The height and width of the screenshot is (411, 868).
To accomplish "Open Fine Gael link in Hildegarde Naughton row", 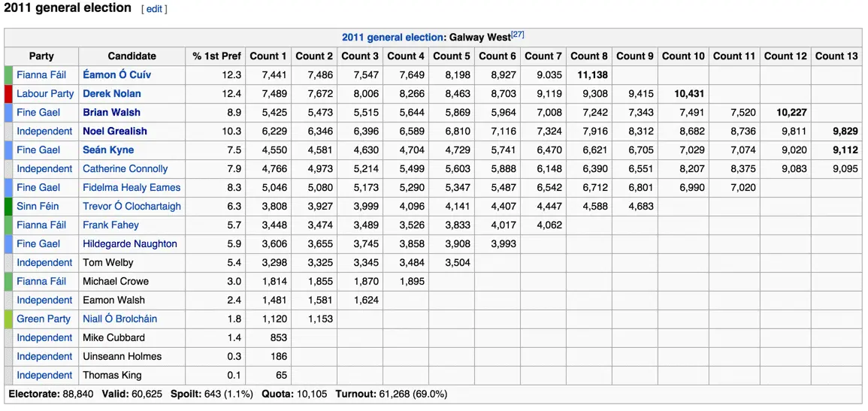I will (x=37, y=244).
